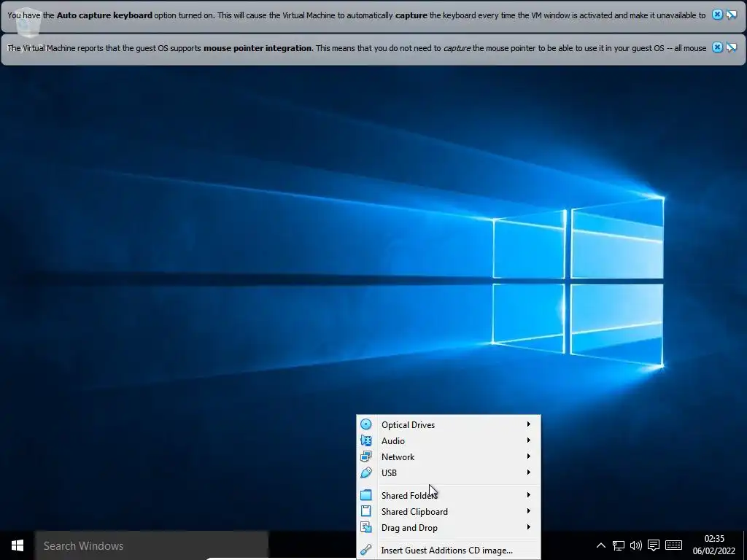Suppress future Auto capture keyboard messages icon

tap(731, 15)
